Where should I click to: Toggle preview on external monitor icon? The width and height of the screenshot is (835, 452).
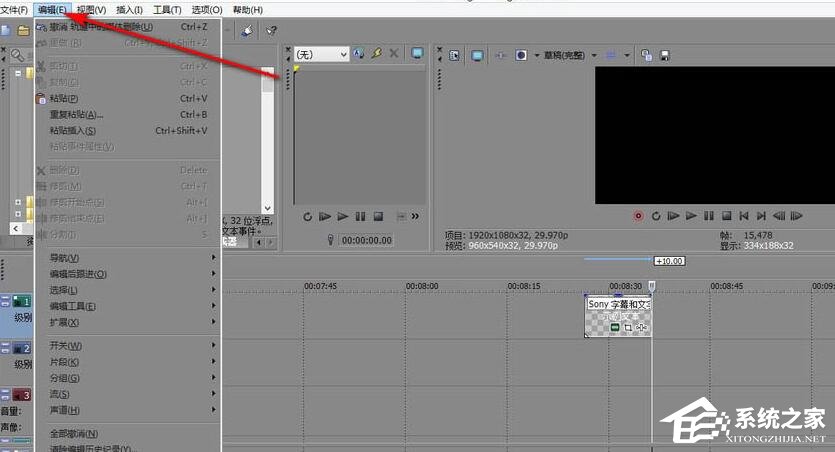coord(477,55)
